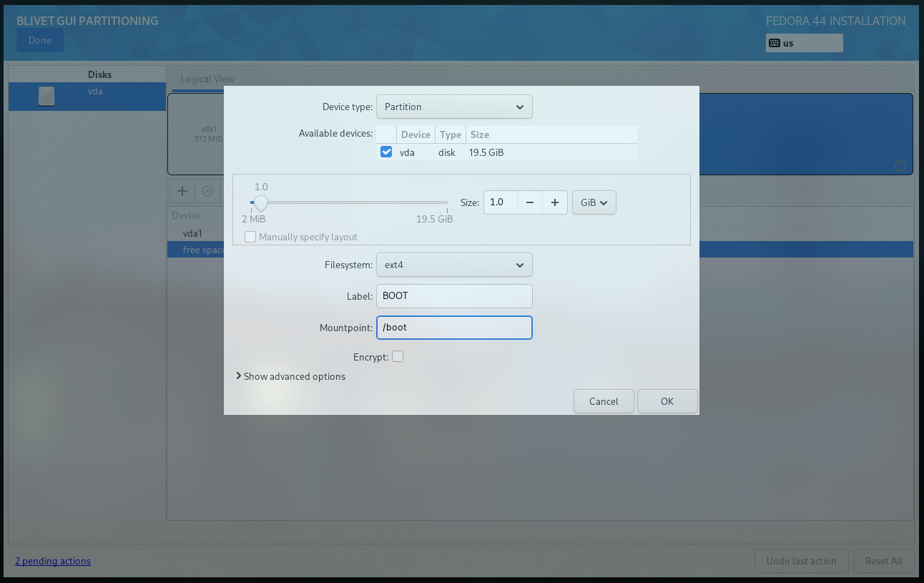Click the Type column header
Viewport: 924px width, 583px height.
[x=451, y=134]
